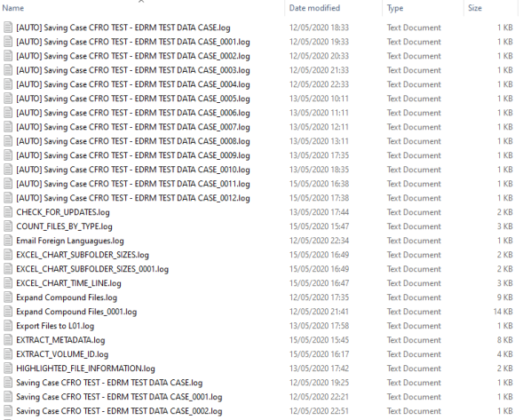Sort the list by Type column
Image resolution: width=523 pixels, height=420 pixels.
coord(395,8)
